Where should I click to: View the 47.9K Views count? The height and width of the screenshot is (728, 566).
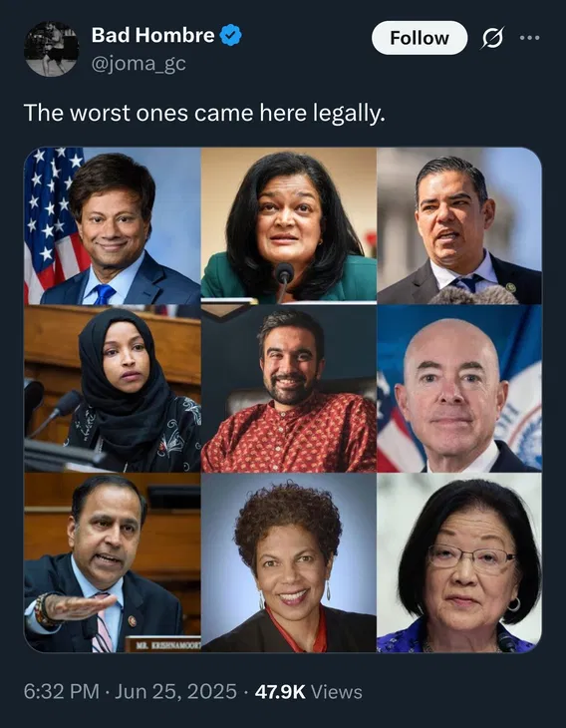click(309, 692)
